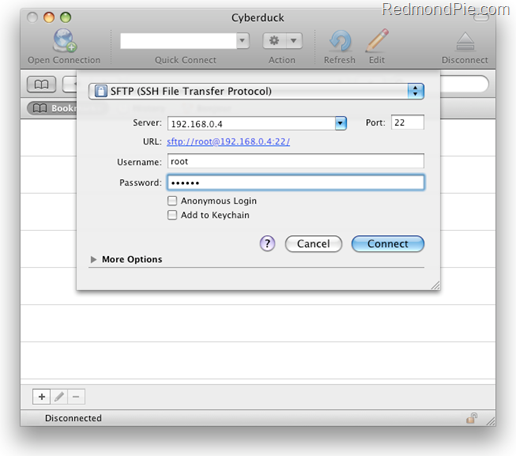Check the Add to Keychain checkbox

[172, 215]
